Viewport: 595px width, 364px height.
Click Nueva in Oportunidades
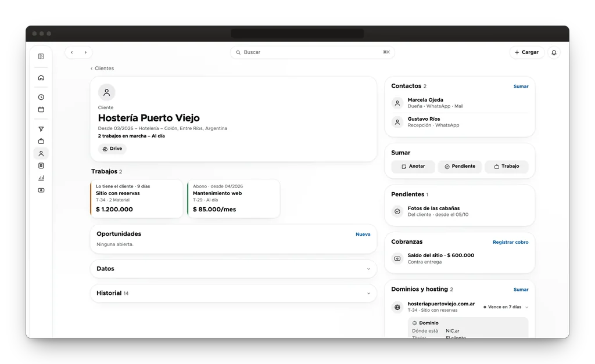tap(363, 235)
